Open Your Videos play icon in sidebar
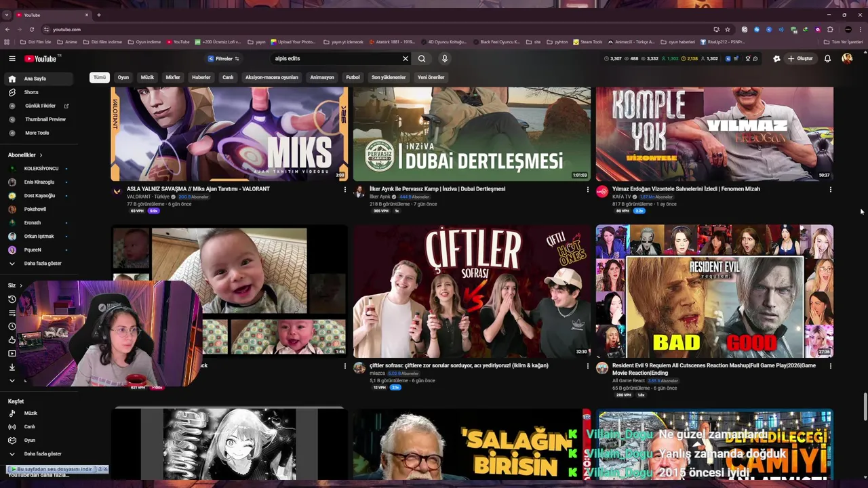Image resolution: width=868 pixels, height=488 pixels. pyautogui.click(x=12, y=354)
